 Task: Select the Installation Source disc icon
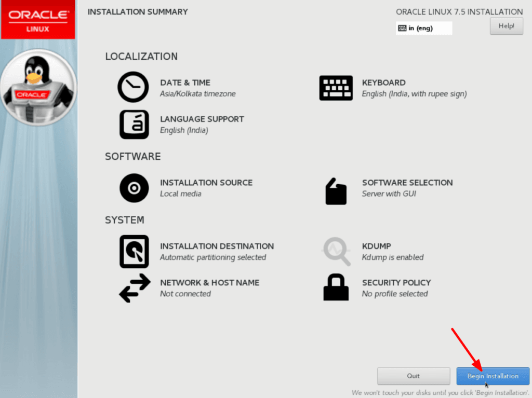click(134, 188)
